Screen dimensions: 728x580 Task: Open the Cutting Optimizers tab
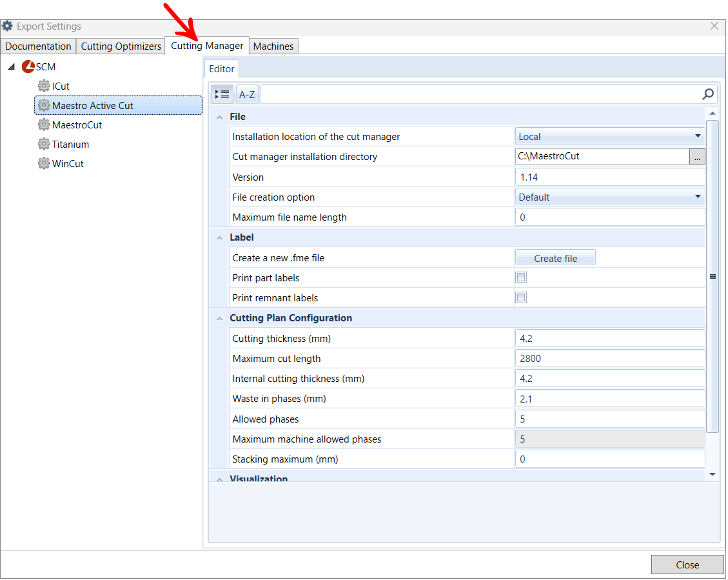[x=121, y=46]
